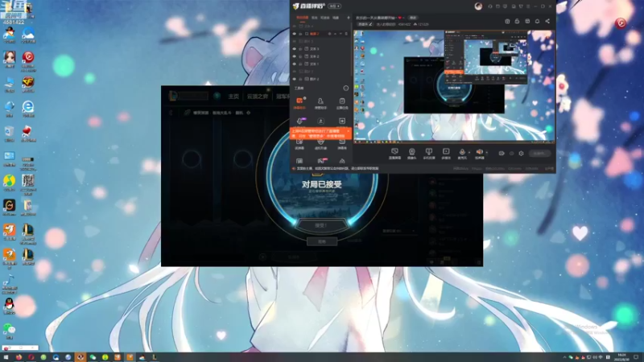Switch to the fourth scene tab
Image resolution: width=644 pixels, height=362 pixels.
click(336, 18)
